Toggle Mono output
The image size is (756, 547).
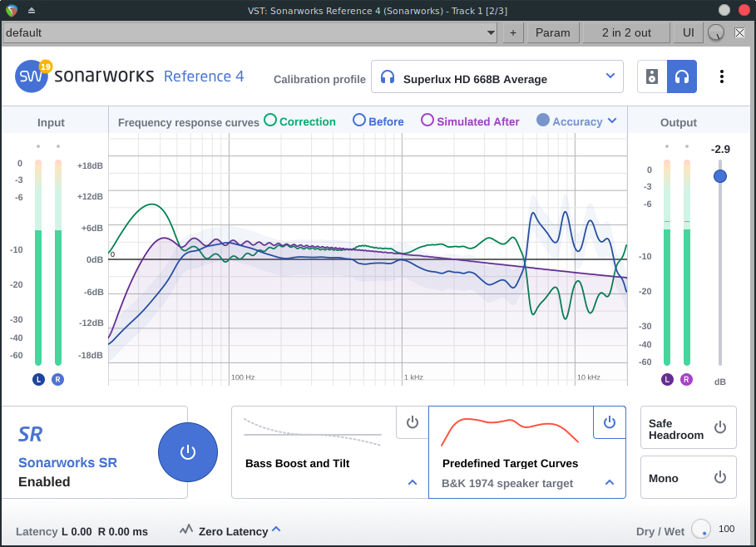pyautogui.click(x=720, y=477)
